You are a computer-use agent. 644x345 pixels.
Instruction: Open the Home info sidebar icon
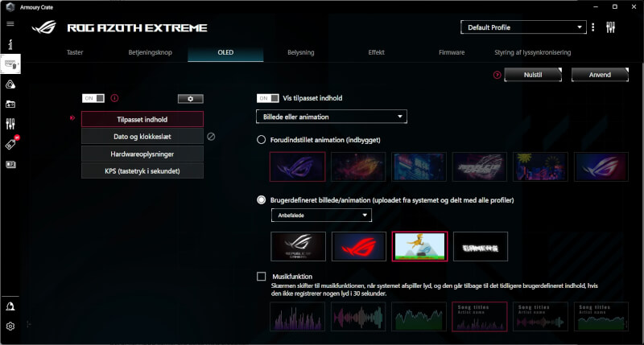point(10,44)
